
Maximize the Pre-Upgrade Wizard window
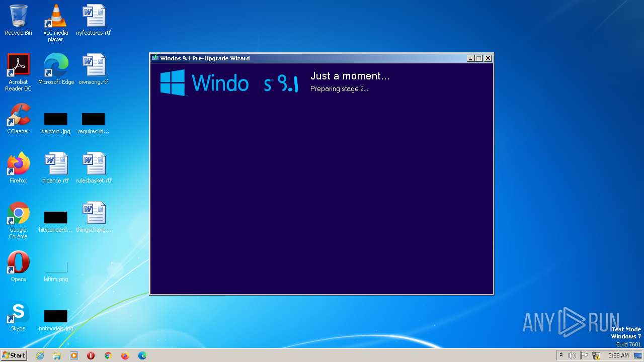pyautogui.click(x=479, y=58)
